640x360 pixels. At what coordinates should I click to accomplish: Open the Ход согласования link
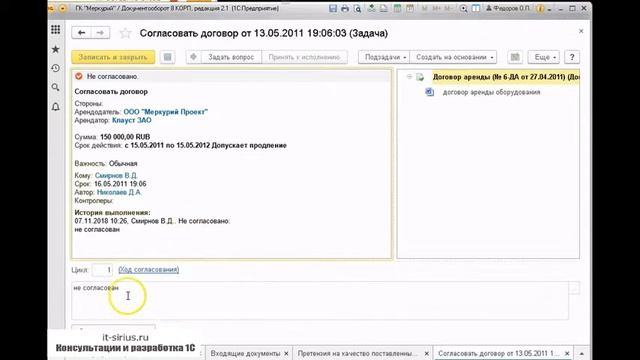point(149,270)
